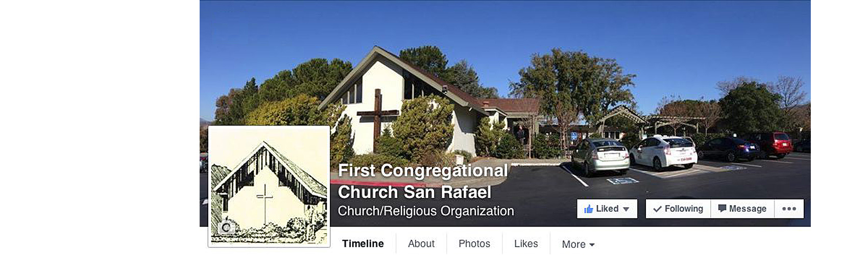Switch to the Timeline tab
Screen dimensions: 868x255
click(363, 244)
